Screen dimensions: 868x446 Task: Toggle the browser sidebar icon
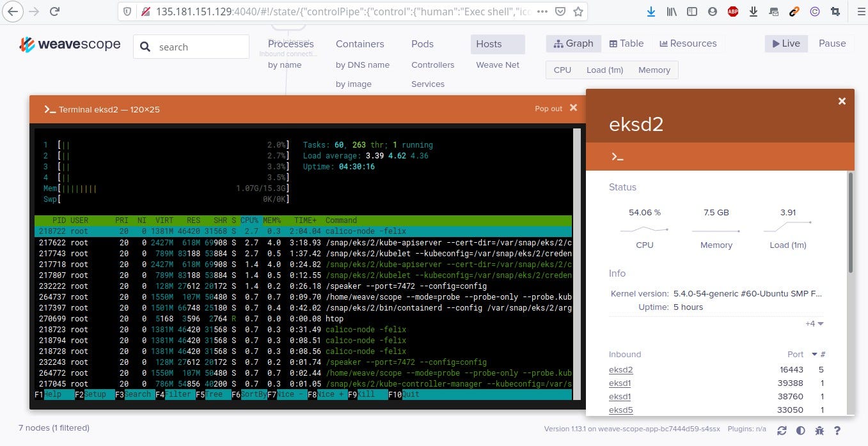[692, 12]
